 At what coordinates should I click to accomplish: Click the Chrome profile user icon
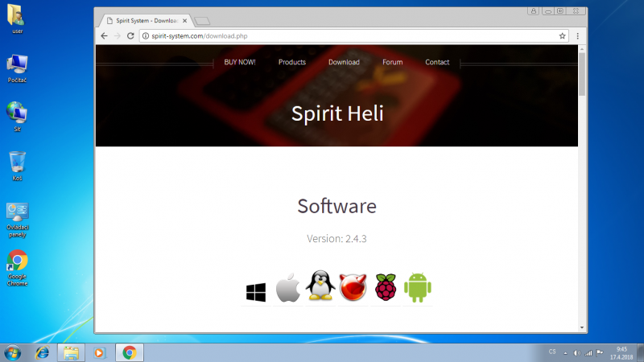click(534, 11)
